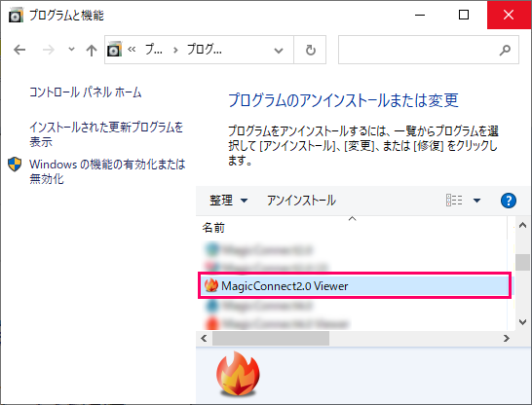
Task: Open インストールされた更新プログラムを表示 link
Action: coord(106,134)
